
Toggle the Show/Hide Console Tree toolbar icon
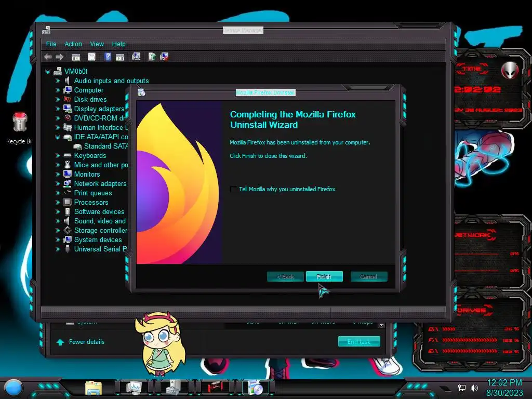76,57
